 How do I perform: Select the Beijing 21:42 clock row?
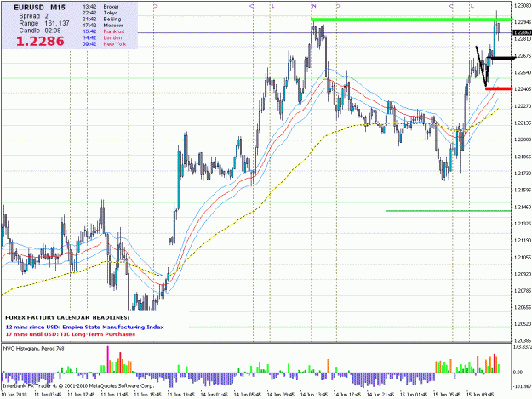(101, 19)
